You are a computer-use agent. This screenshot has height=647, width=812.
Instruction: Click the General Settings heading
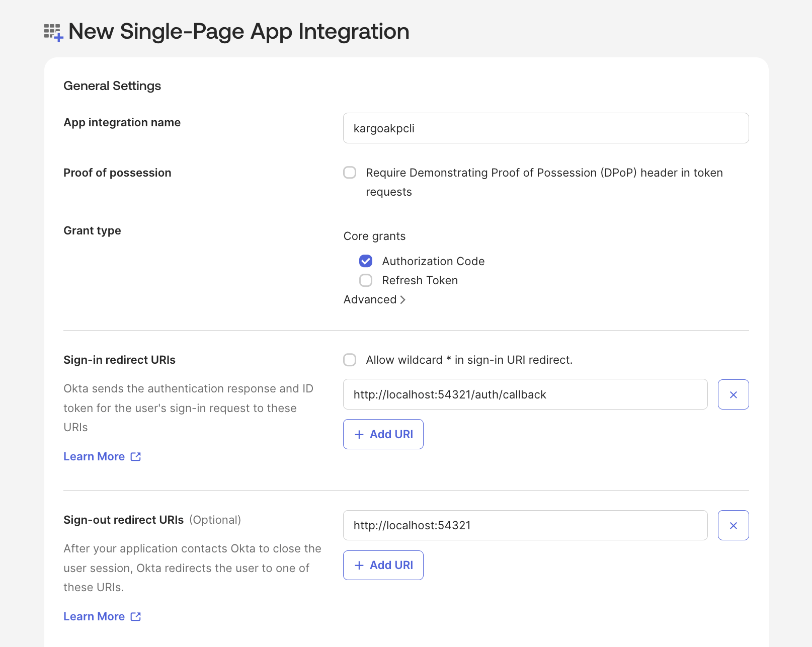(112, 86)
